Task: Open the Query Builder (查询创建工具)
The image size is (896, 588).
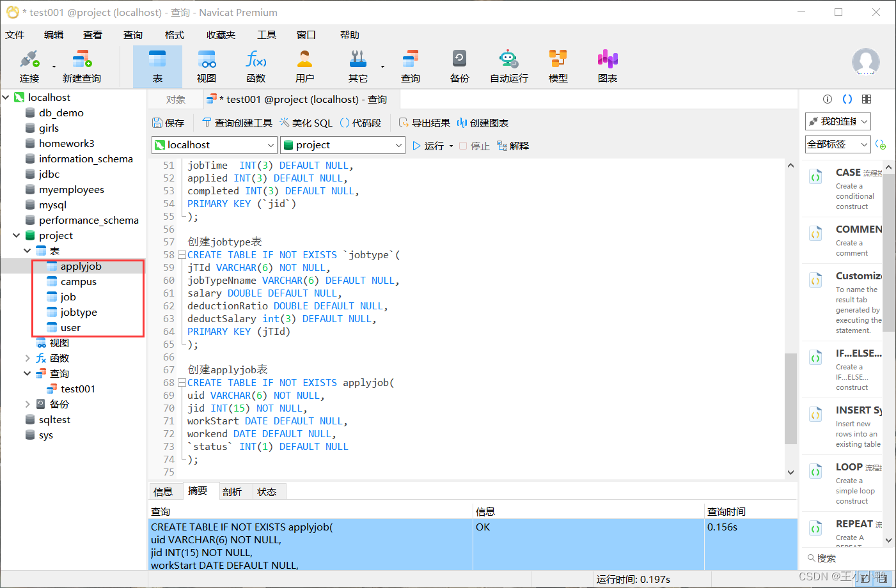Action: pyautogui.click(x=237, y=123)
